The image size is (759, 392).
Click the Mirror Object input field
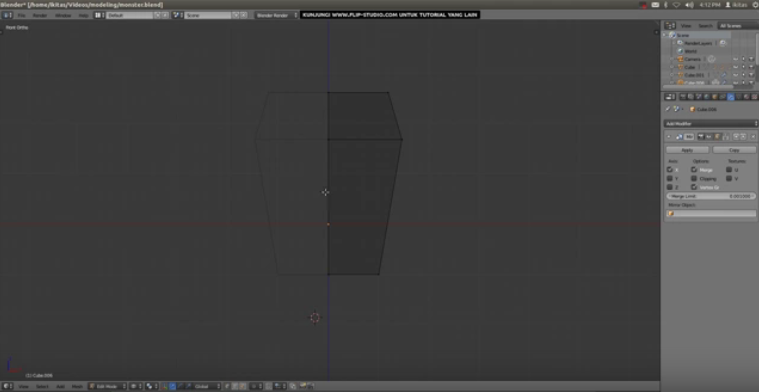711,213
